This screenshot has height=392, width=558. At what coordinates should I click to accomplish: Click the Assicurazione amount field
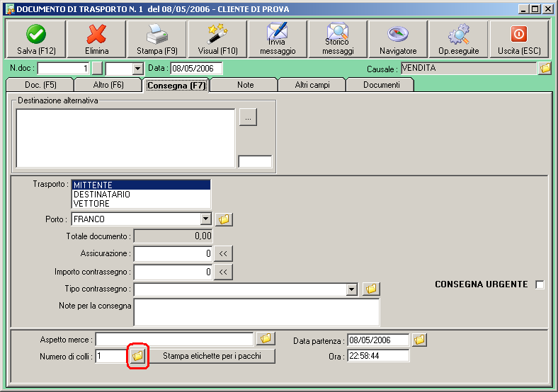pos(173,253)
